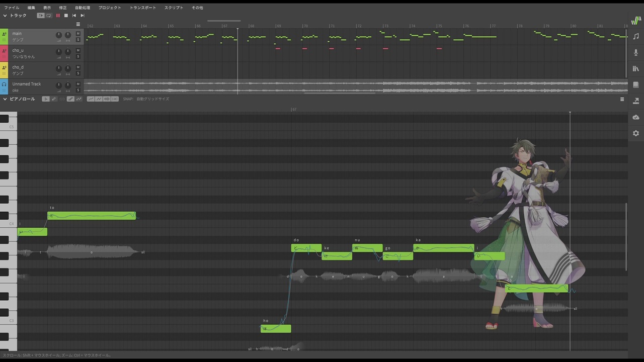The width and height of the screenshot is (644, 362).
Task: Open the Render export panel icon
Action: (x=636, y=101)
